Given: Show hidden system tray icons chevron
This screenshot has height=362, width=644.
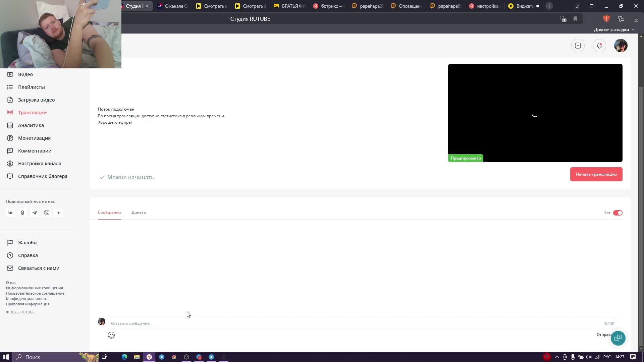Looking at the screenshot, I should pos(557,357).
